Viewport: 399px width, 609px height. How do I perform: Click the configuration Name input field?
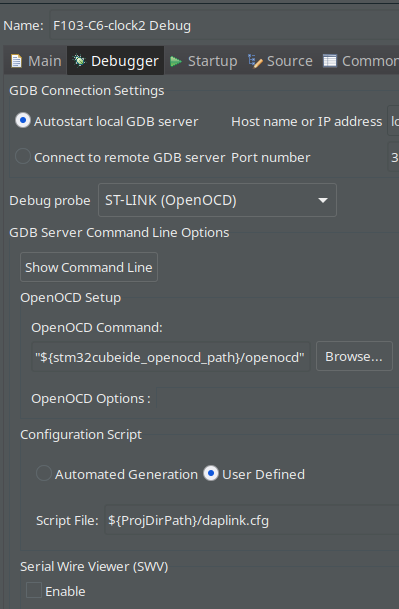pos(224,26)
